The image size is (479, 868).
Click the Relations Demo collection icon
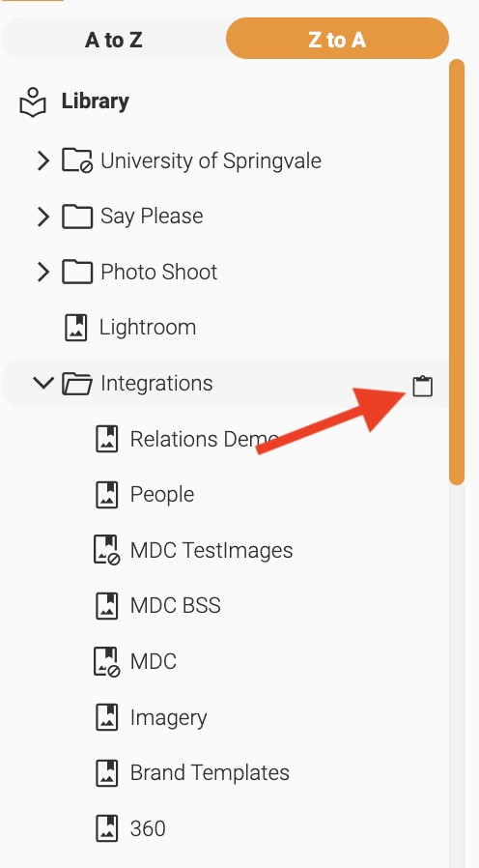pyautogui.click(x=107, y=439)
